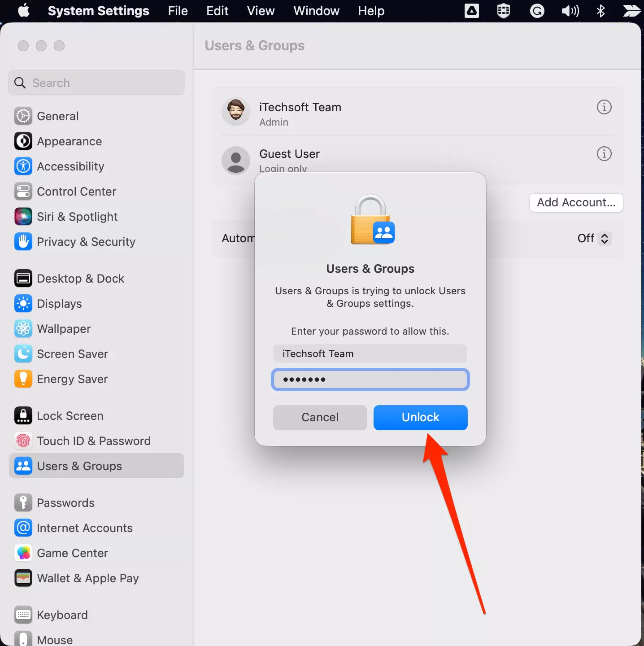The width and height of the screenshot is (644, 646).
Task: Select the Desktop & Dock icon
Action: pyautogui.click(x=23, y=279)
